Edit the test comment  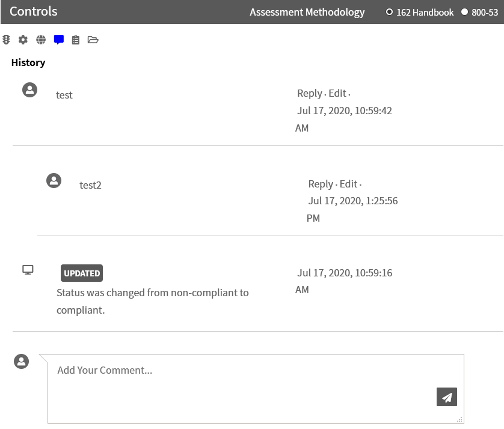click(337, 94)
